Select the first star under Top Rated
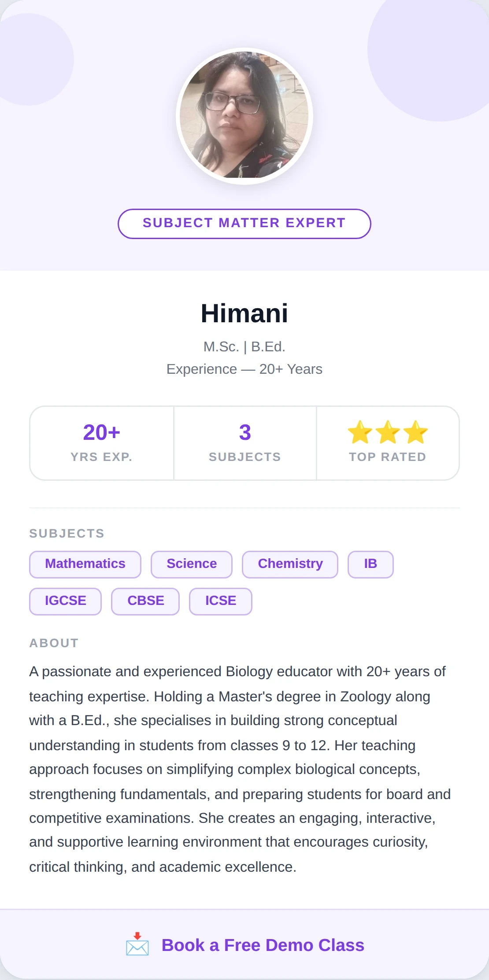 [360, 433]
